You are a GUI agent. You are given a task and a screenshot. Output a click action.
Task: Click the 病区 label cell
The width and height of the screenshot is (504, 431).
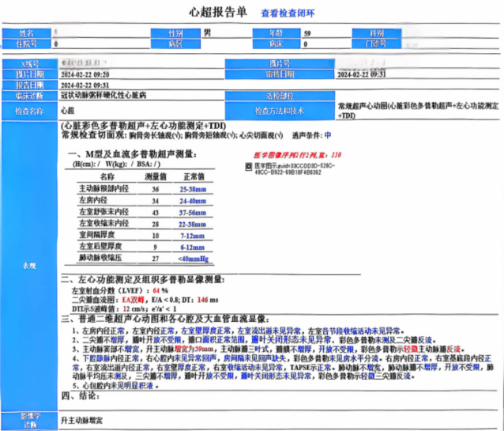[175, 43]
